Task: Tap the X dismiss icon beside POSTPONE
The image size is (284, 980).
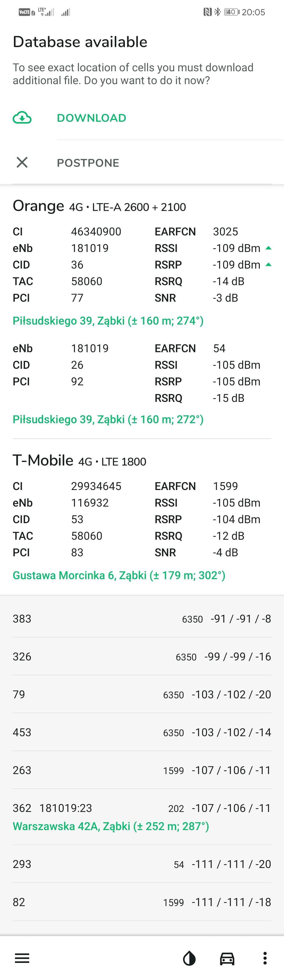Action: coord(22,163)
